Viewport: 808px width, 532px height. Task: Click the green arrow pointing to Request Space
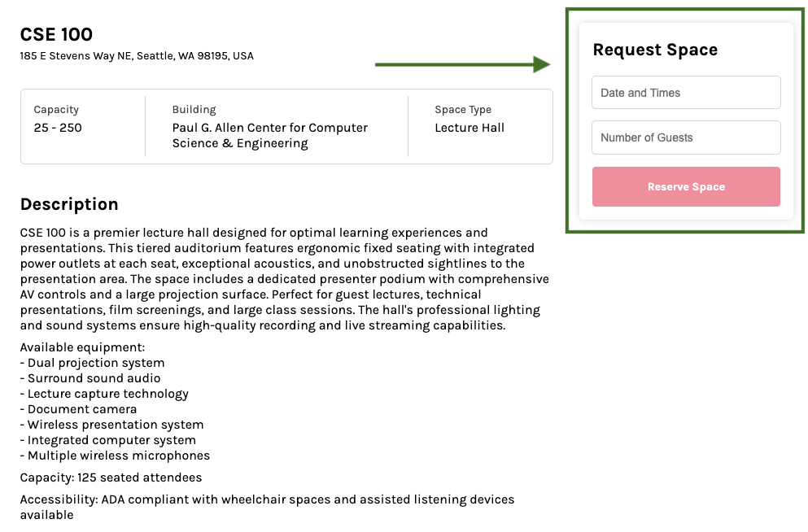tap(461, 63)
